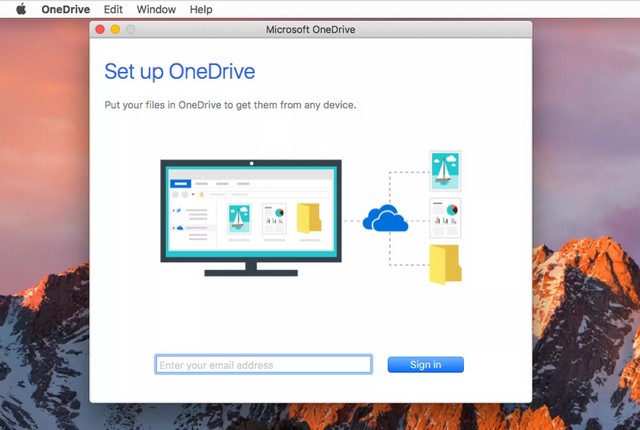The width and height of the screenshot is (640, 430).
Task: Click the "Set up OneDrive" heading
Action: tap(179, 71)
